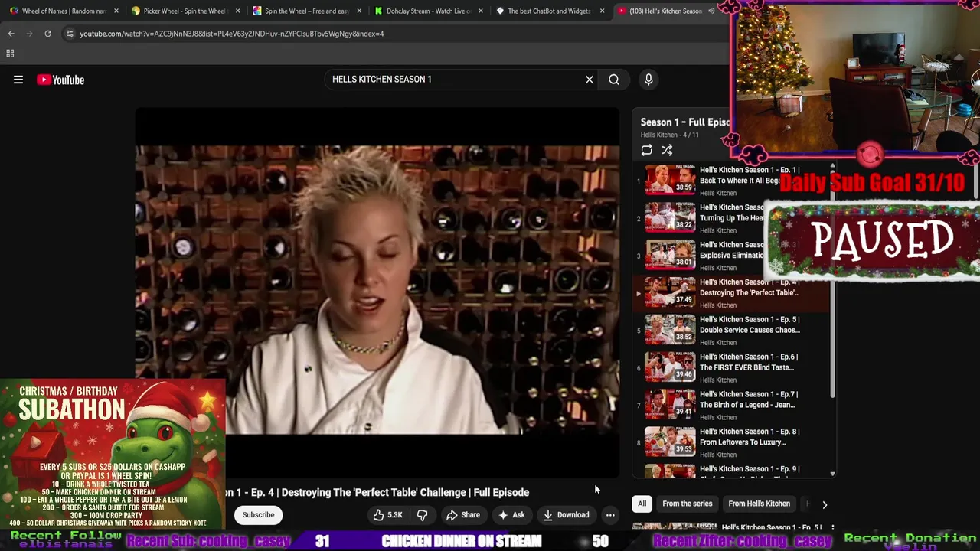Play Ep. 5 Double Service Causes Chaos
Image resolution: width=980 pixels, height=551 pixels.
tap(731, 331)
